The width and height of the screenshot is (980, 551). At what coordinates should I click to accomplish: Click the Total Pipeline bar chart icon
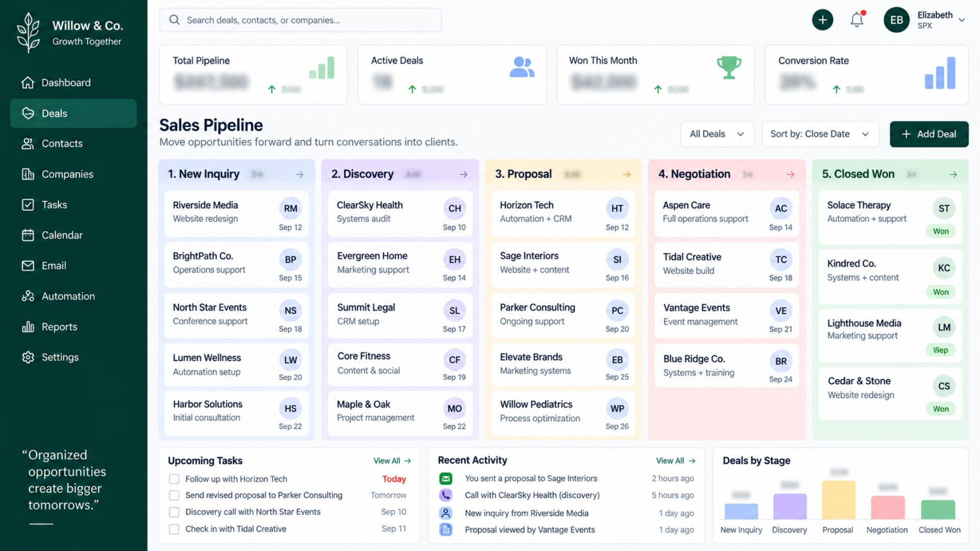pos(322,68)
